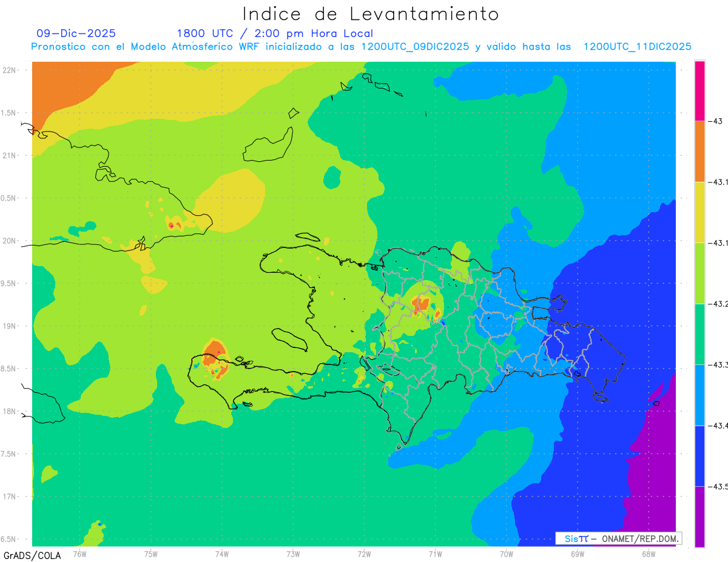
Task: Click '1800 UTC / 2:00 pm Hora Local'
Action: [275, 33]
